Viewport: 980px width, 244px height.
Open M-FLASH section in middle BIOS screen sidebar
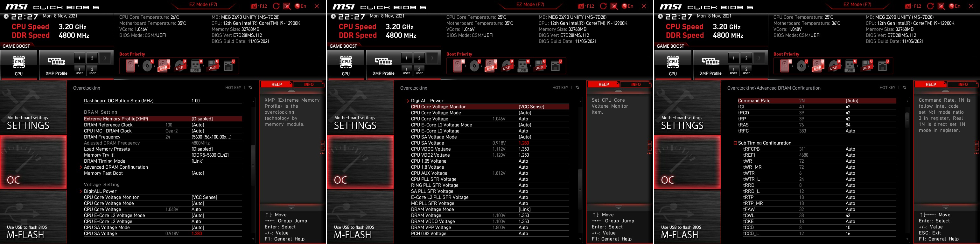pyautogui.click(x=360, y=217)
